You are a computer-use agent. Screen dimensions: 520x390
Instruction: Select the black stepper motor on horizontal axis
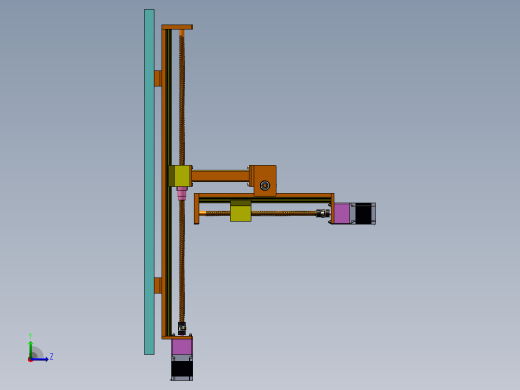(x=364, y=213)
